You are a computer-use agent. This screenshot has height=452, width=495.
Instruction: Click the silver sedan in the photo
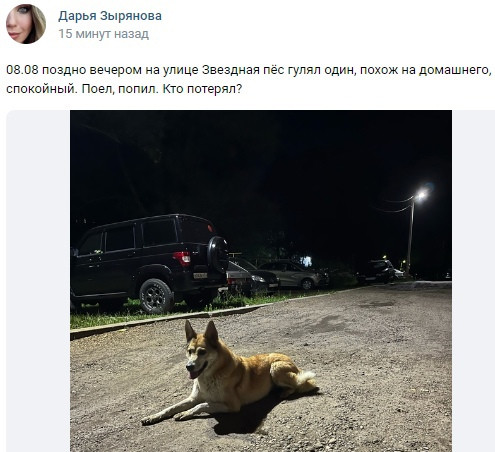(294, 274)
